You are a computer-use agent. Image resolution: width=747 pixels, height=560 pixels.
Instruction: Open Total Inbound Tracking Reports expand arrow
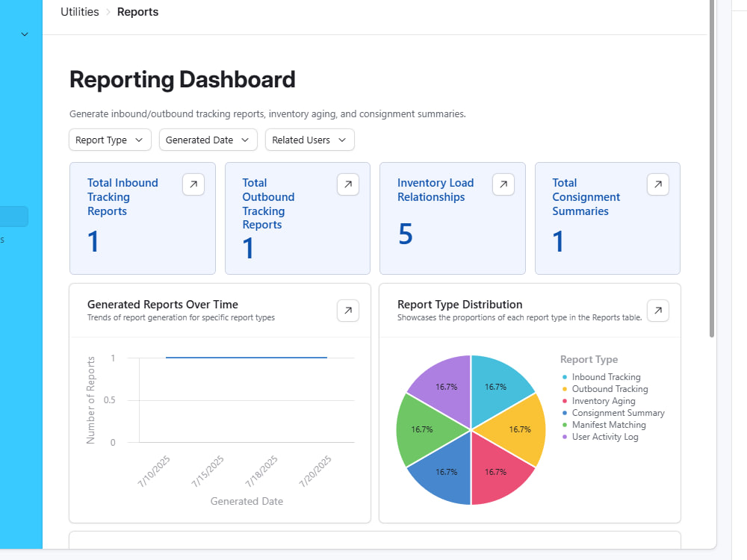(193, 184)
